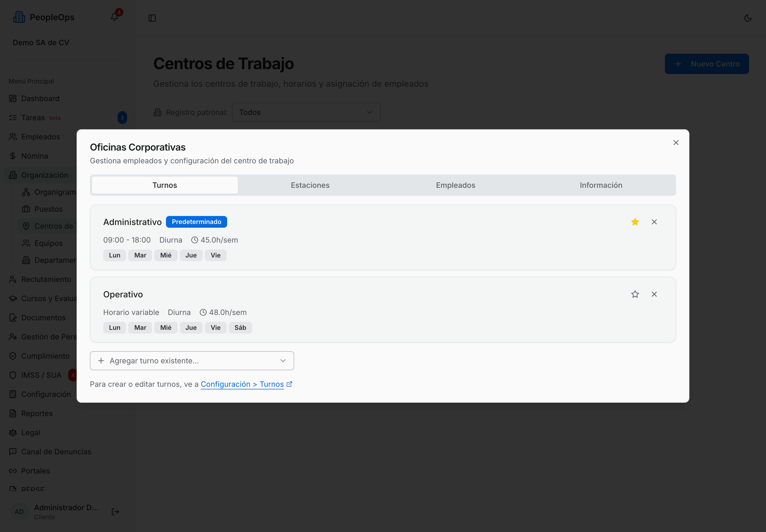The height and width of the screenshot is (532, 766).
Task: Open the Estaciones tab
Action: point(310,185)
